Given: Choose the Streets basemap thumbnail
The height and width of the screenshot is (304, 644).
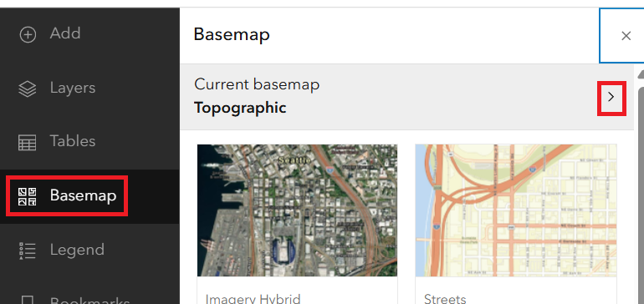Looking at the screenshot, I should point(516,210).
